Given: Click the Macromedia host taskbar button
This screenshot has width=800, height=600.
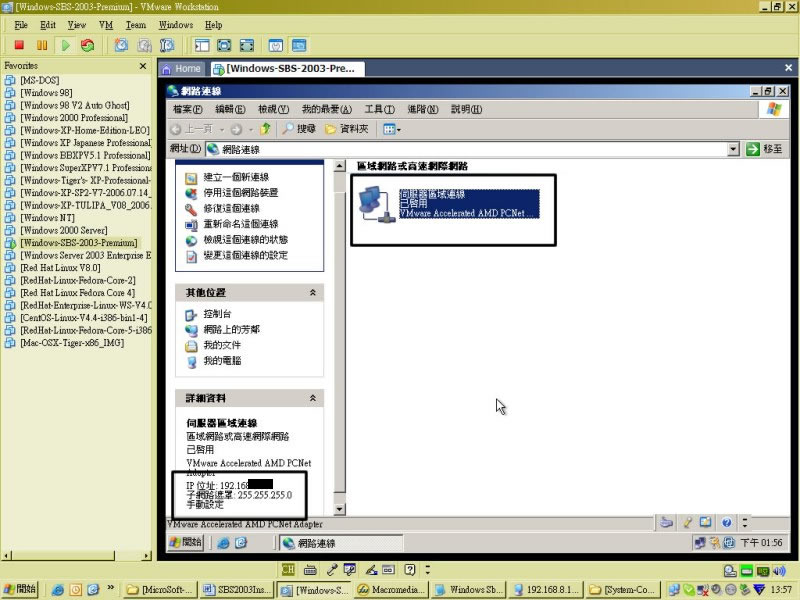Looking at the screenshot, I should pyautogui.click(x=391, y=590).
